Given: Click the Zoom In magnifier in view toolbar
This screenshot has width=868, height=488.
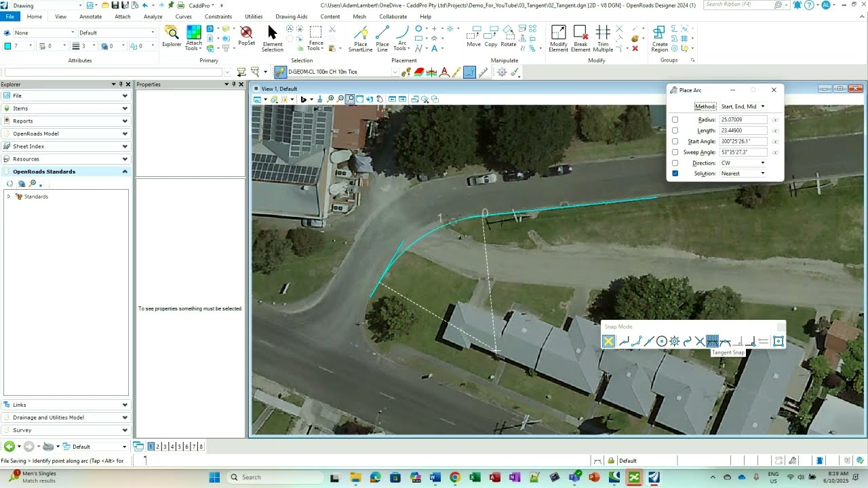Looking at the screenshot, I should pyautogui.click(x=331, y=99).
